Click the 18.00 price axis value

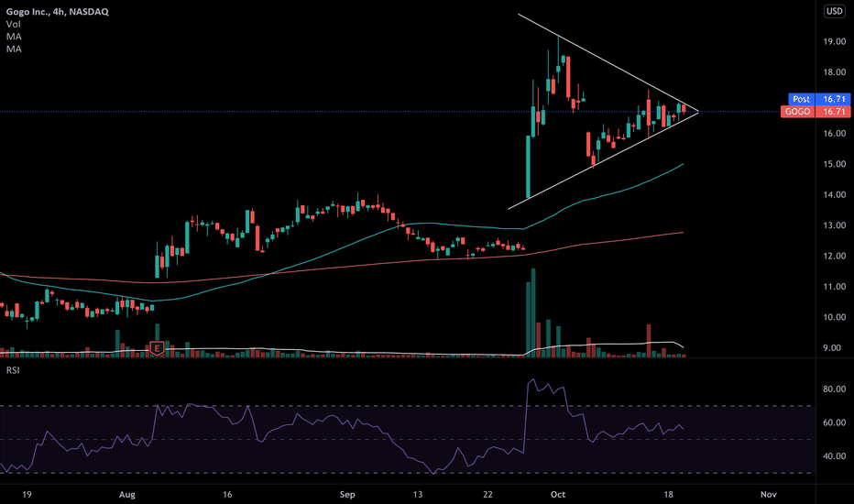pos(835,71)
